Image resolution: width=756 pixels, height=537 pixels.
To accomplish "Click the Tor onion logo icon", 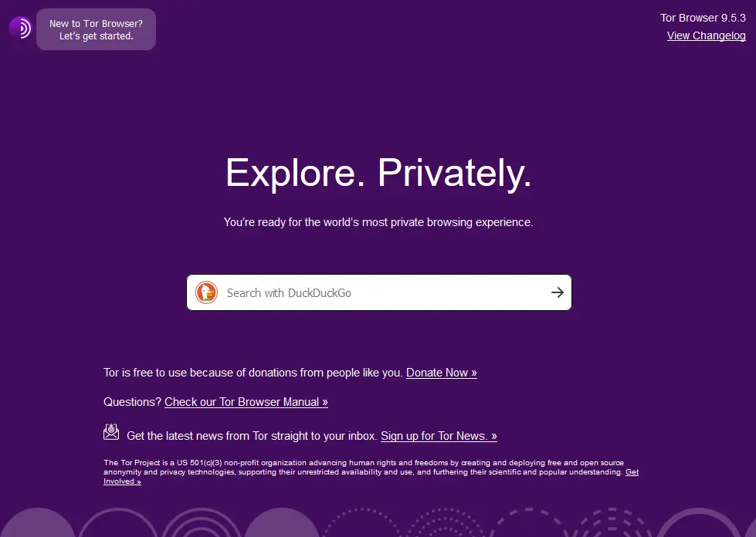I will coord(20,28).
